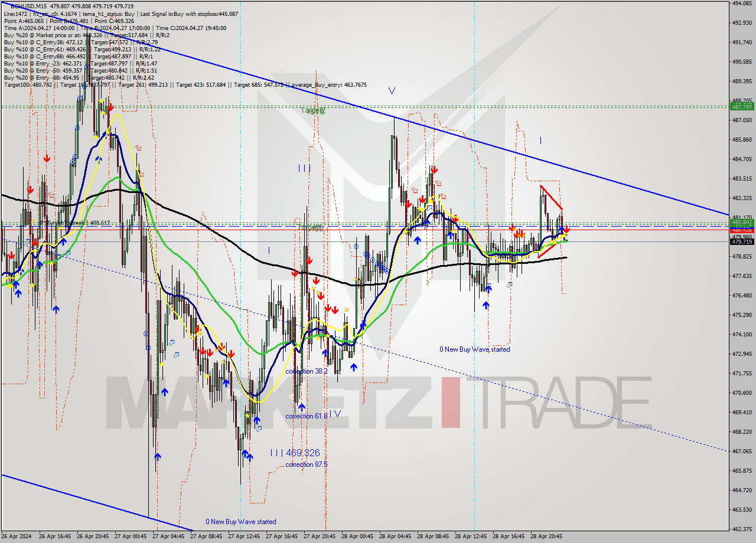Click the green 480.842 price tag

742,223
